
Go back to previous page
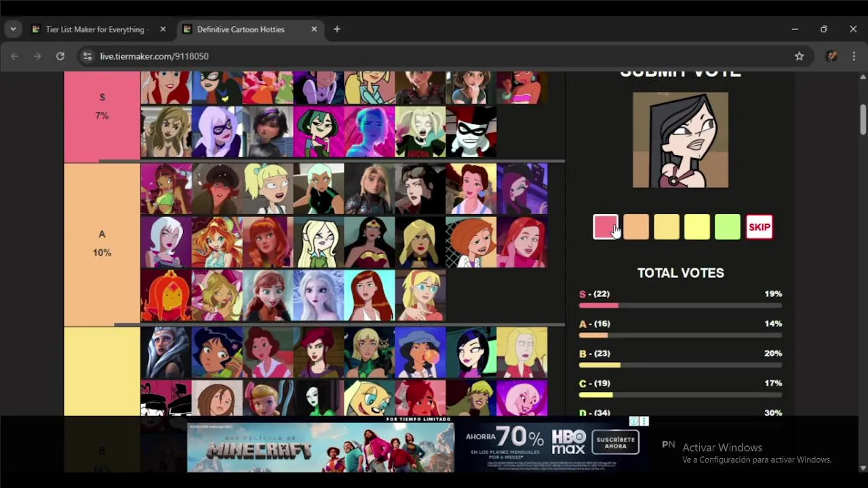(14, 56)
